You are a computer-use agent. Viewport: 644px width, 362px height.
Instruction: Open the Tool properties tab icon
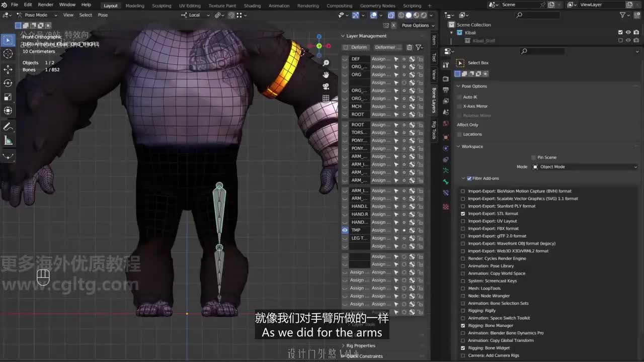click(446, 64)
